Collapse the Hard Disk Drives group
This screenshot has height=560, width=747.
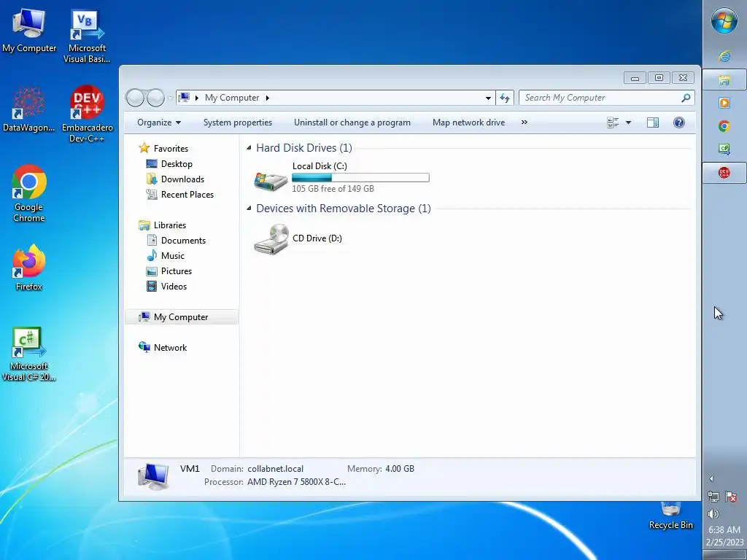pyautogui.click(x=249, y=148)
